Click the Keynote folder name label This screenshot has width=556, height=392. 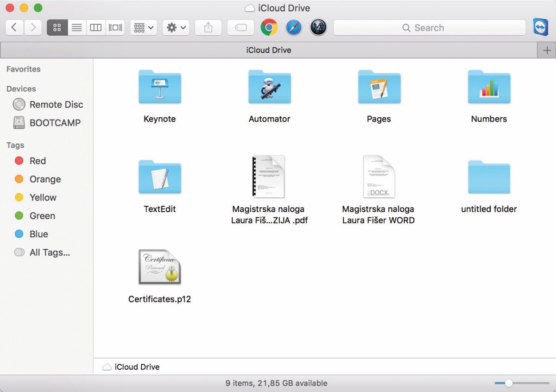point(160,119)
